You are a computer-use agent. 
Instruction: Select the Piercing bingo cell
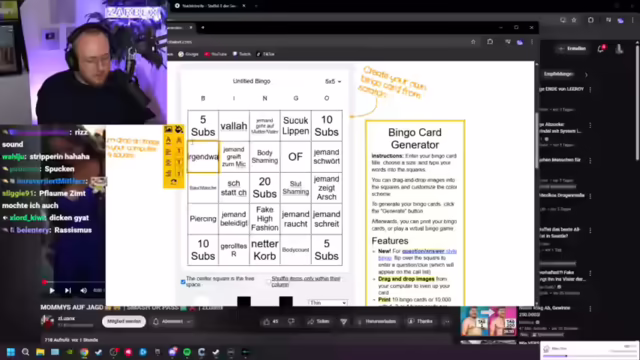[203, 219]
